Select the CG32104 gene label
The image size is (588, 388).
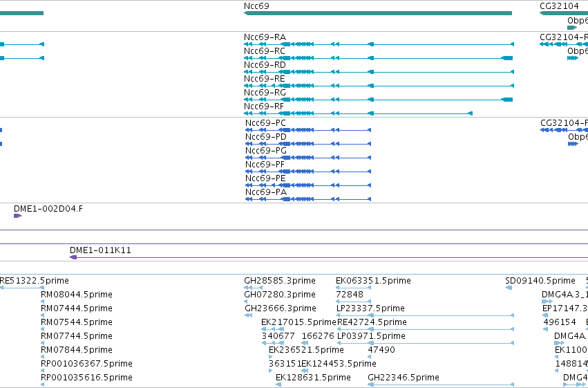(559, 6)
